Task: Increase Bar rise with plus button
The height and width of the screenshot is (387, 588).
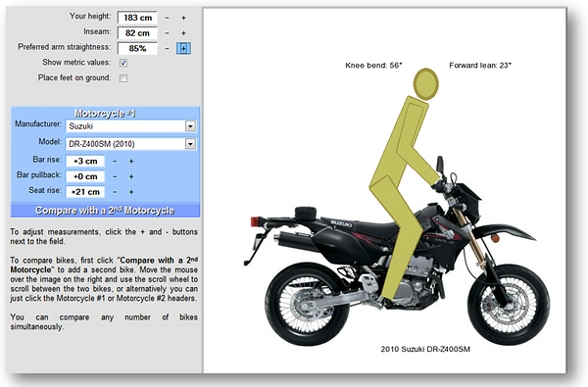Action: (131, 161)
